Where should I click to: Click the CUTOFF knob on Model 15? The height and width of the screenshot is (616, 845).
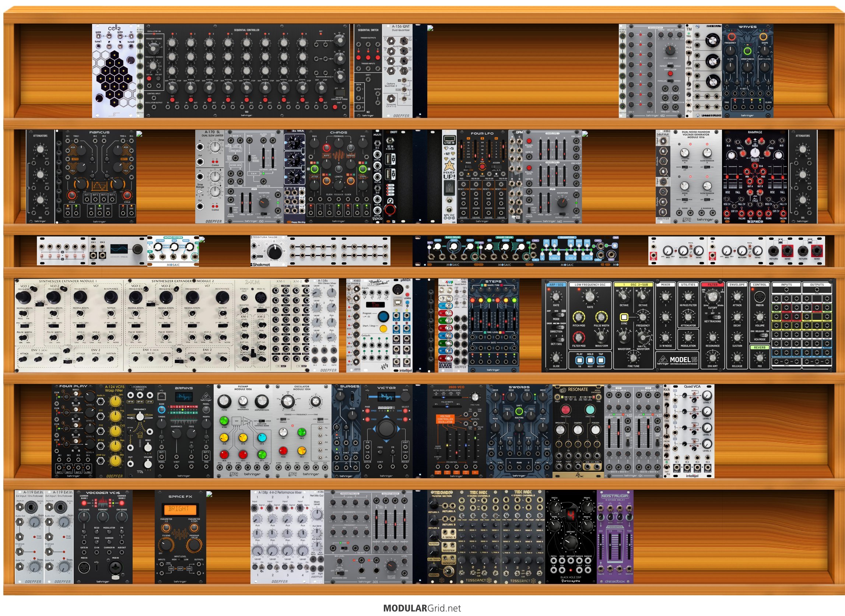712,297
